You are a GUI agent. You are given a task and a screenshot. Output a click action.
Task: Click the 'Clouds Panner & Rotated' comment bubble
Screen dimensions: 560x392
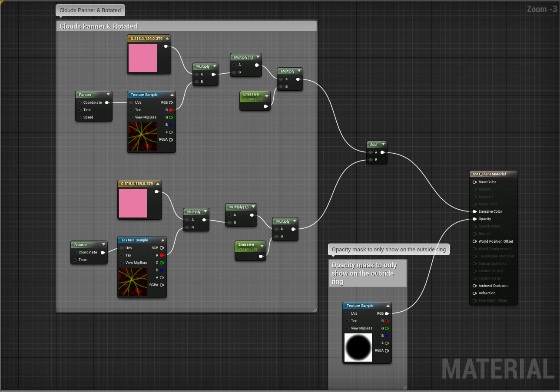(90, 10)
